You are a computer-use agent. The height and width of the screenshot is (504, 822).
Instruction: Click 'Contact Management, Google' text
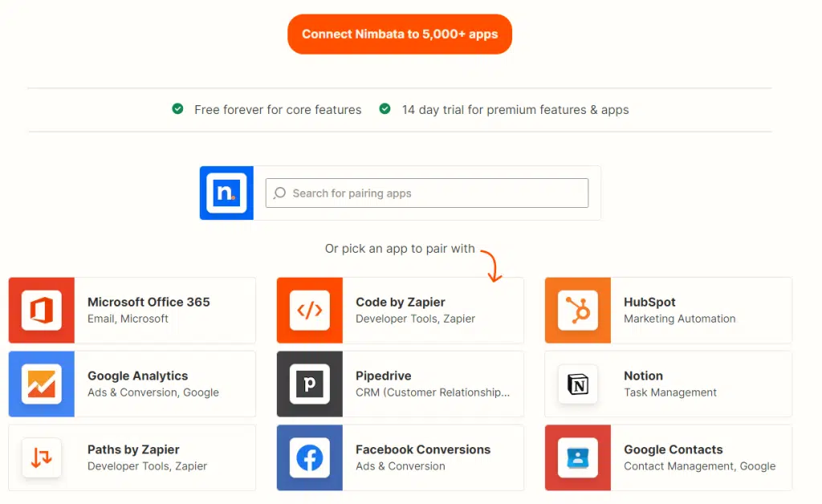[x=699, y=466]
